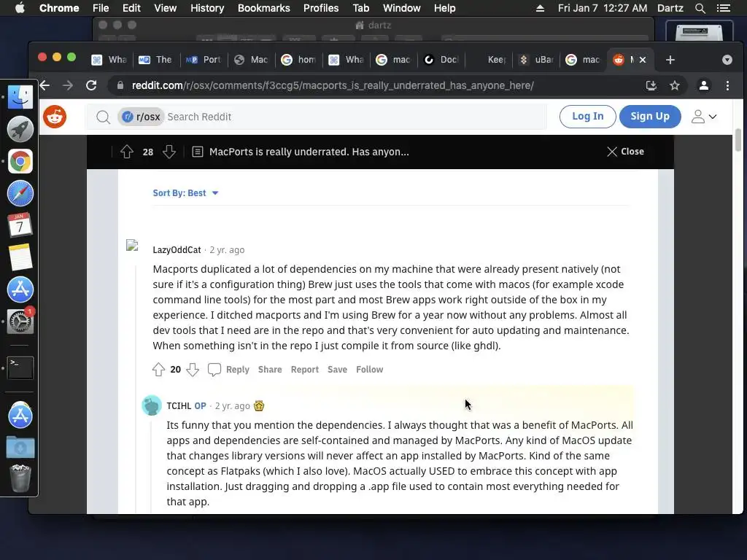Open Calendar from the Dock
This screenshot has height=560, width=747.
coord(20,225)
